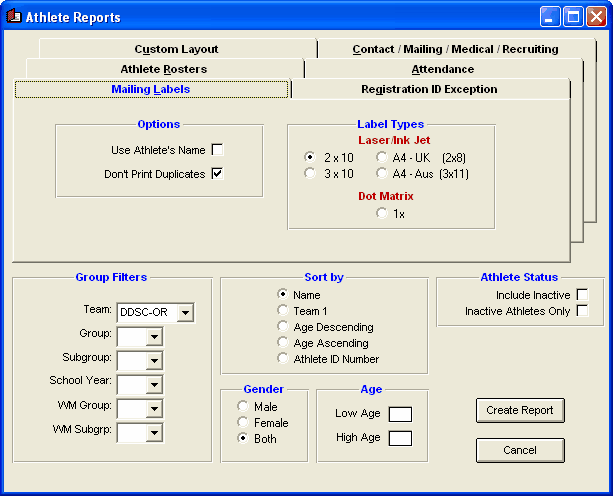Expand the Group dropdown
This screenshot has height=496, width=613.
click(x=153, y=337)
